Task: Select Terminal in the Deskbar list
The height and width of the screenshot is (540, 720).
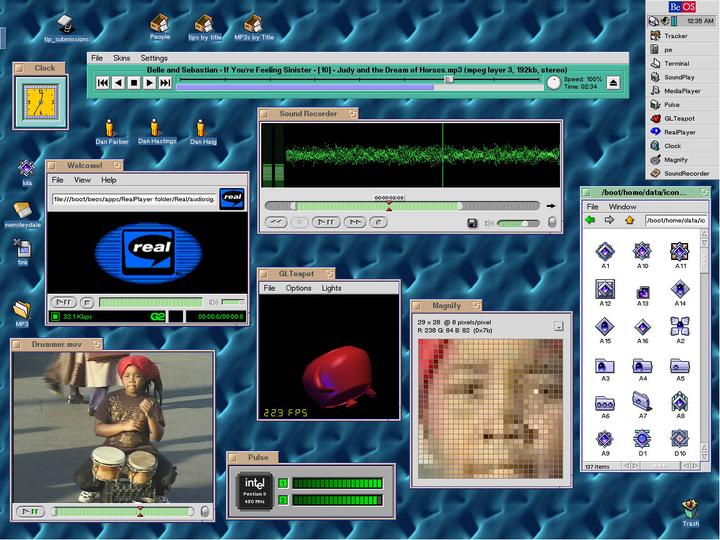Action: click(675, 63)
